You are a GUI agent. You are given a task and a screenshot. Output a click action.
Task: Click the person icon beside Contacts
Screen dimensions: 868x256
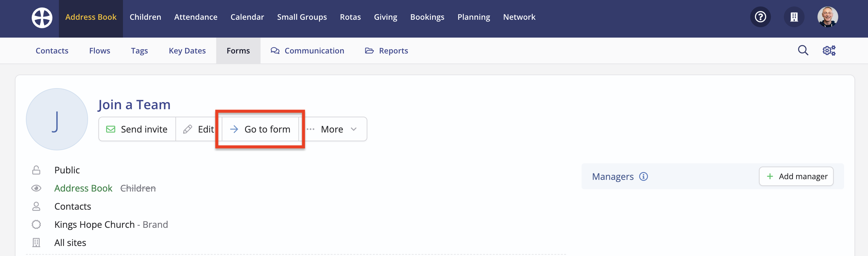pyautogui.click(x=36, y=206)
